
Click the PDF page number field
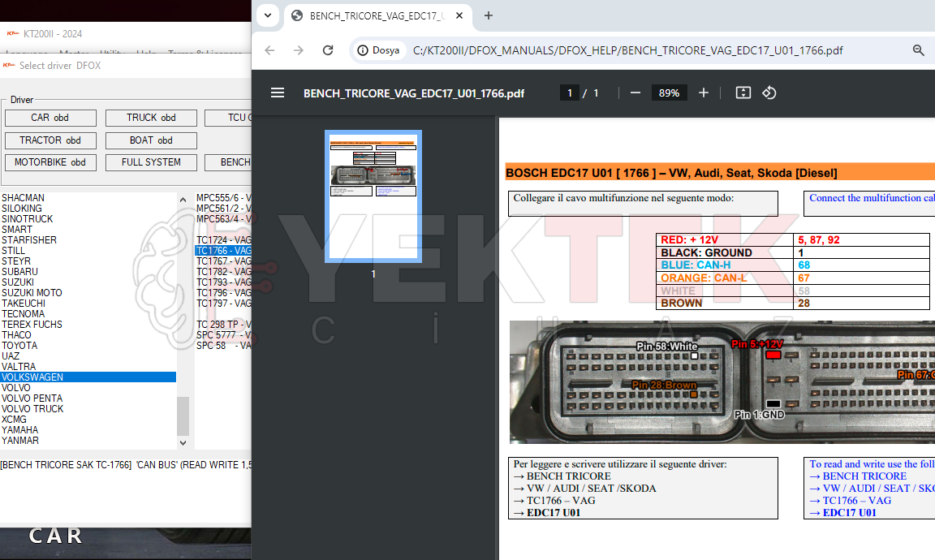point(570,93)
